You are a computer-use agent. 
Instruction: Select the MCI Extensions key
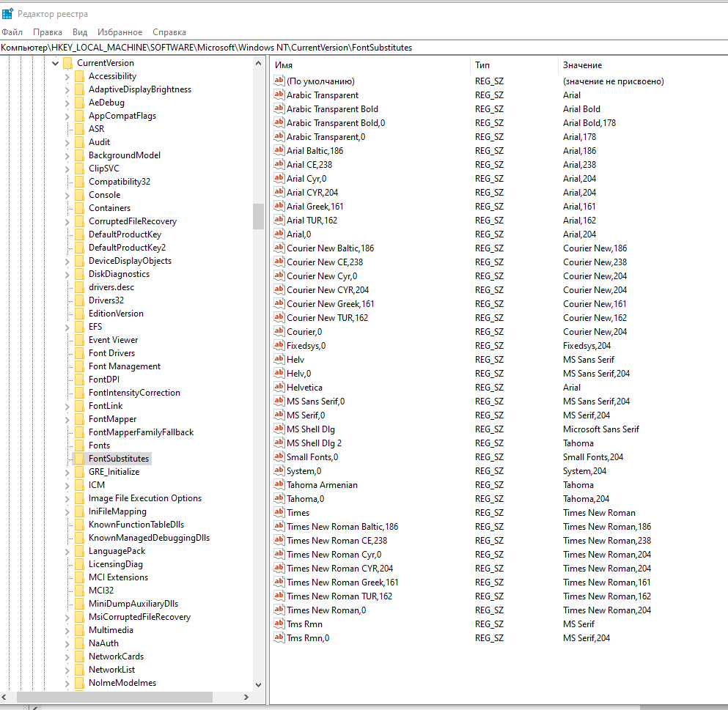tap(118, 577)
